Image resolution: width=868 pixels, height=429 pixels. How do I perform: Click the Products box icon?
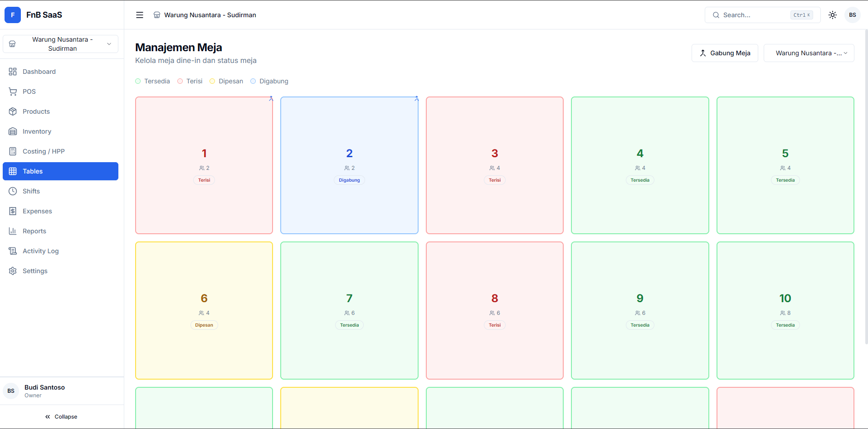(13, 111)
